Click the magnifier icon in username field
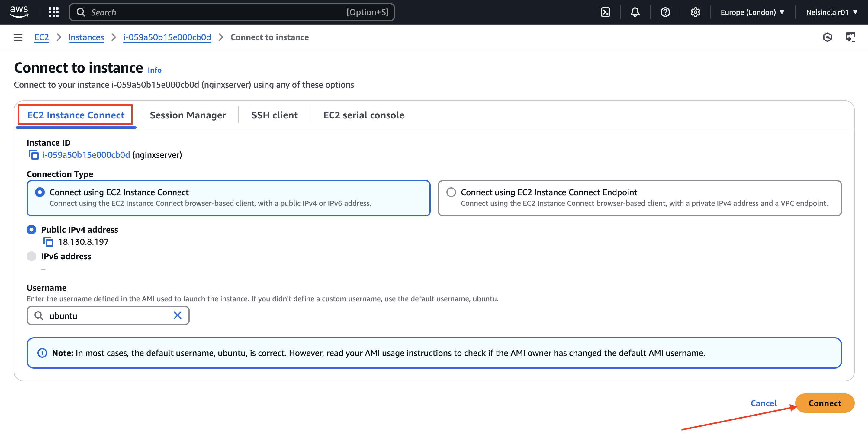Viewport: 868px width, 443px height. (x=39, y=315)
